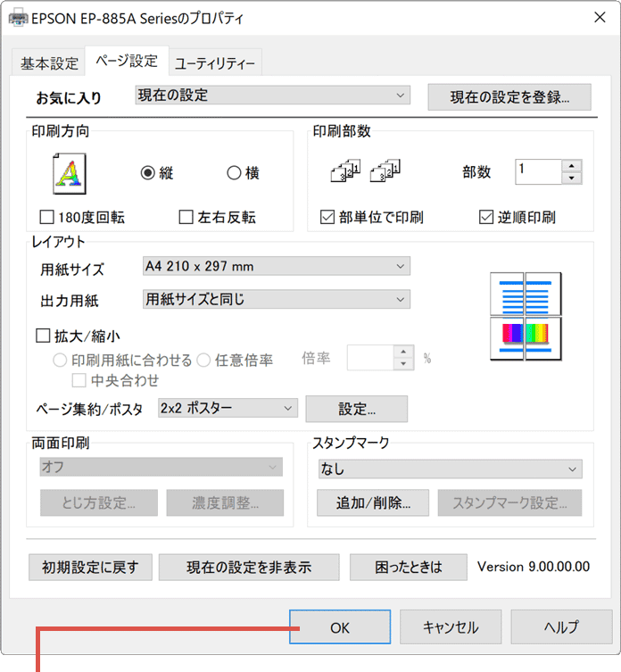Enable the 180度回転 checkbox

(46, 217)
